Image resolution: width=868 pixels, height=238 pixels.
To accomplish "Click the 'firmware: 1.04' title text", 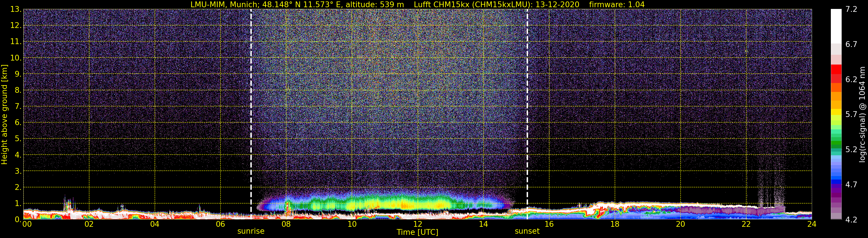I will 617,4.
